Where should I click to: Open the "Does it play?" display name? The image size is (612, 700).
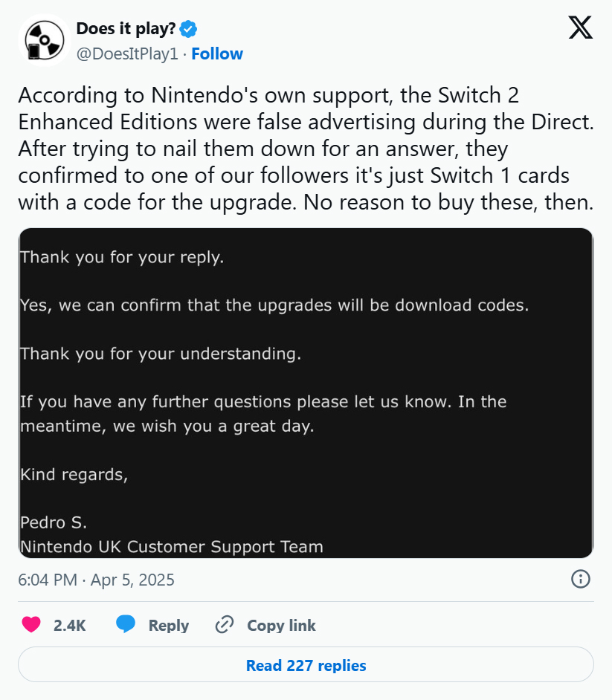(126, 28)
